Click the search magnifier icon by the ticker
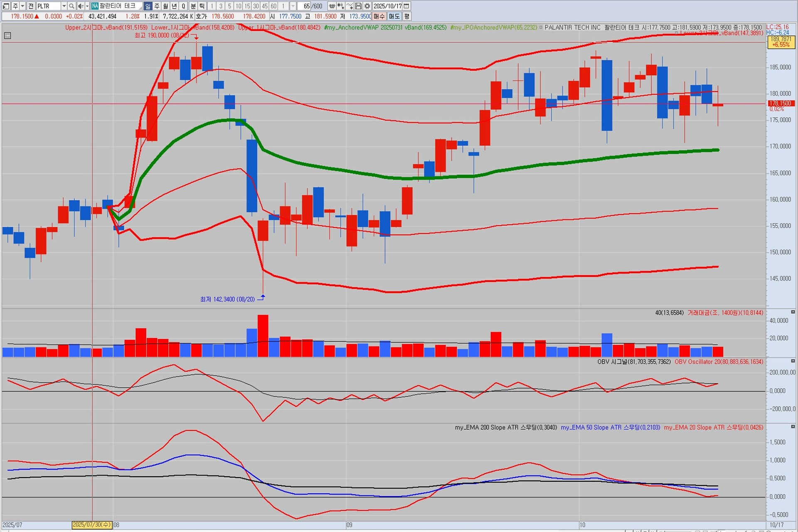 [71, 6]
